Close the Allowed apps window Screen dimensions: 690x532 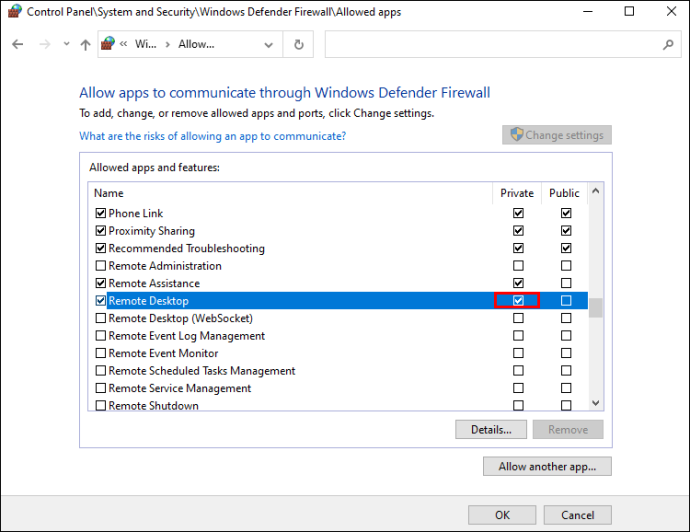point(671,11)
